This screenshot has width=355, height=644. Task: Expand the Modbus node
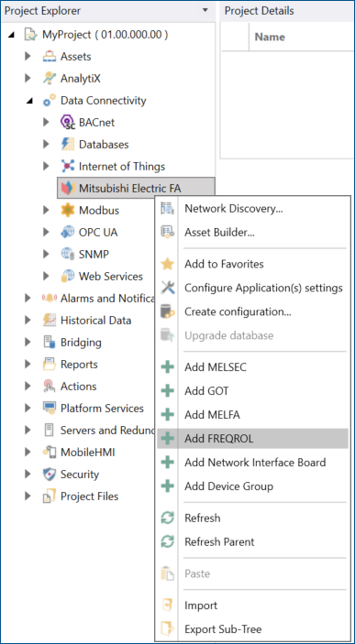click(x=46, y=211)
